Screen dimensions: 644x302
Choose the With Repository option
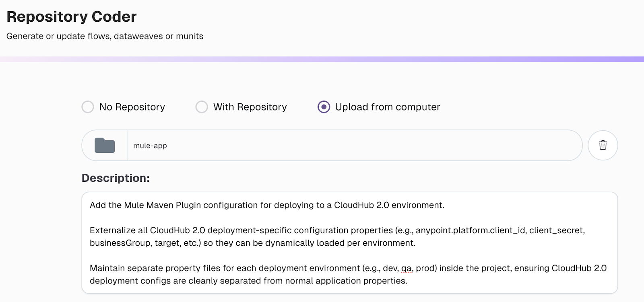[x=201, y=107]
